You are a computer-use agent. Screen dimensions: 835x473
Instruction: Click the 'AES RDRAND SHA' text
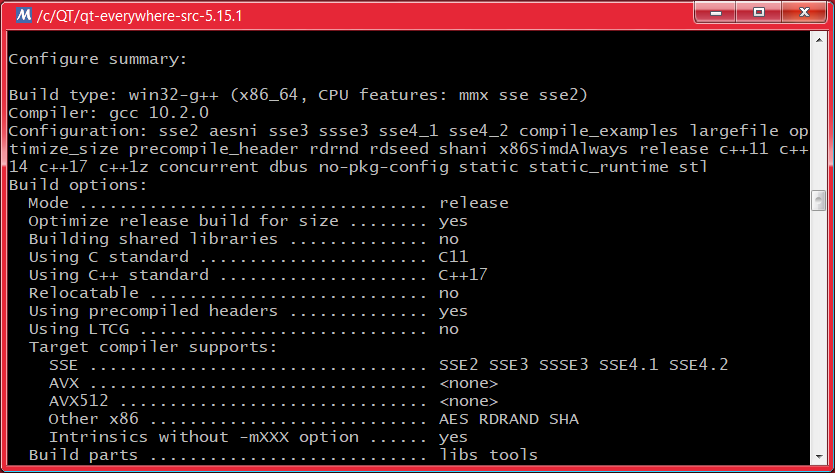[x=508, y=419]
